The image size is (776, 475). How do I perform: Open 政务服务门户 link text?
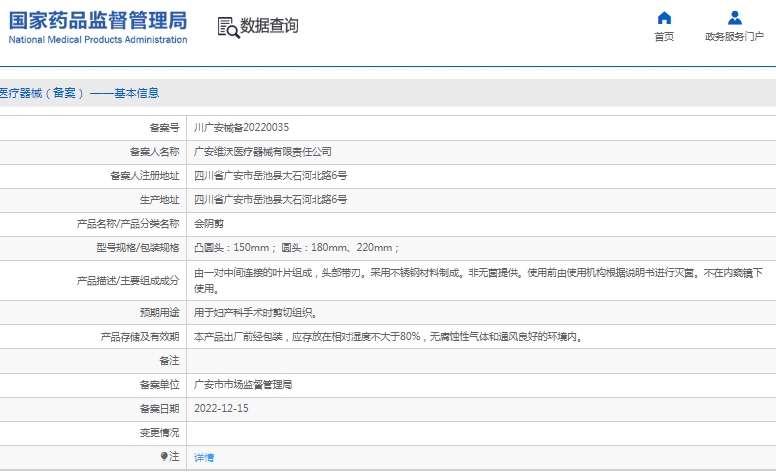[734, 37]
